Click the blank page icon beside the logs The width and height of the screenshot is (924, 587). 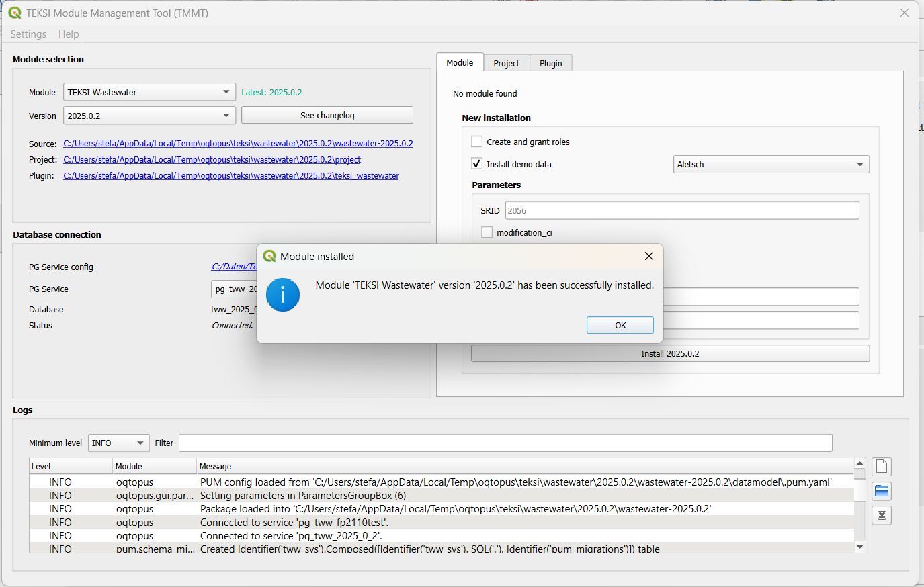[x=881, y=467]
